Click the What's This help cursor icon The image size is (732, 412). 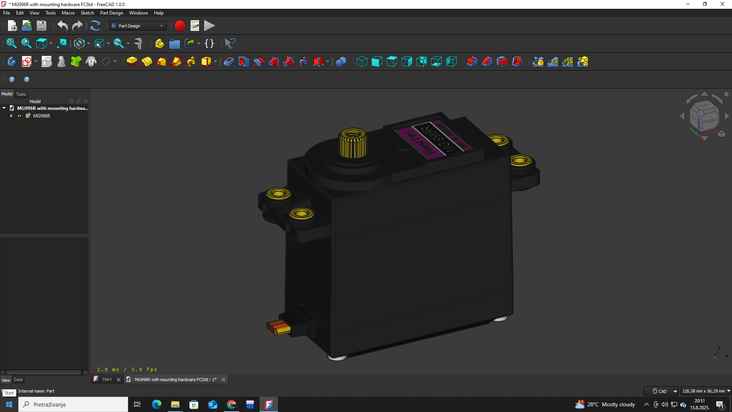tap(230, 44)
